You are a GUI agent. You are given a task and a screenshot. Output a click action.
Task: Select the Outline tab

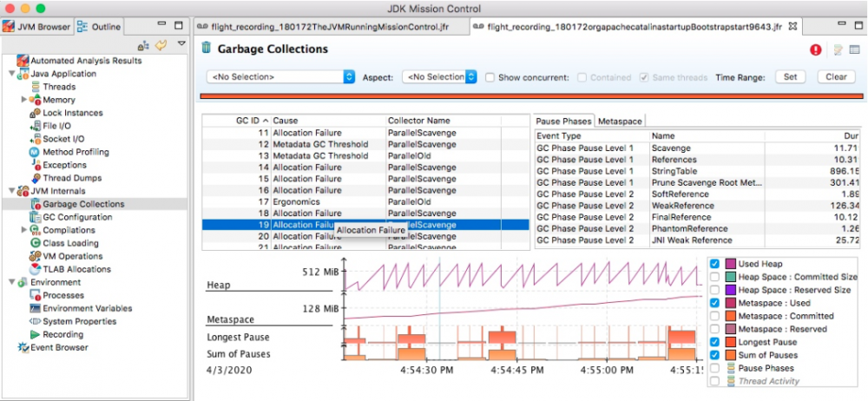pyautogui.click(x=99, y=26)
